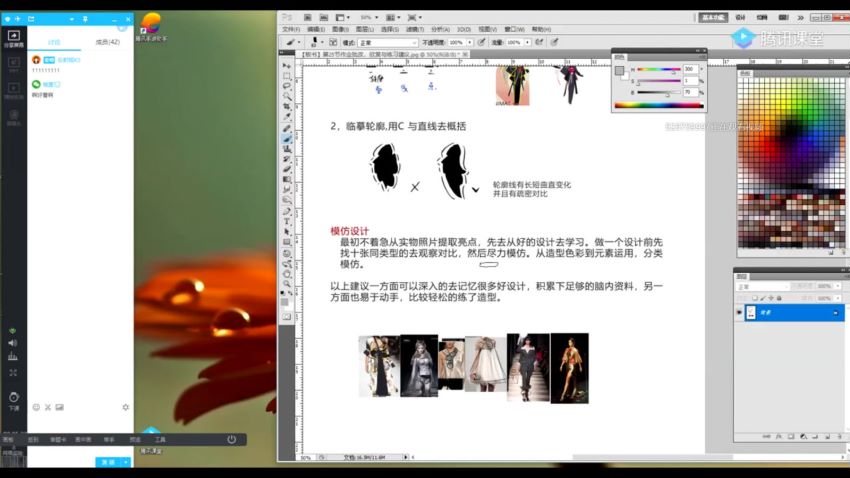Open the Edit (编辑) menu
The height and width of the screenshot is (478, 850).
(x=316, y=29)
